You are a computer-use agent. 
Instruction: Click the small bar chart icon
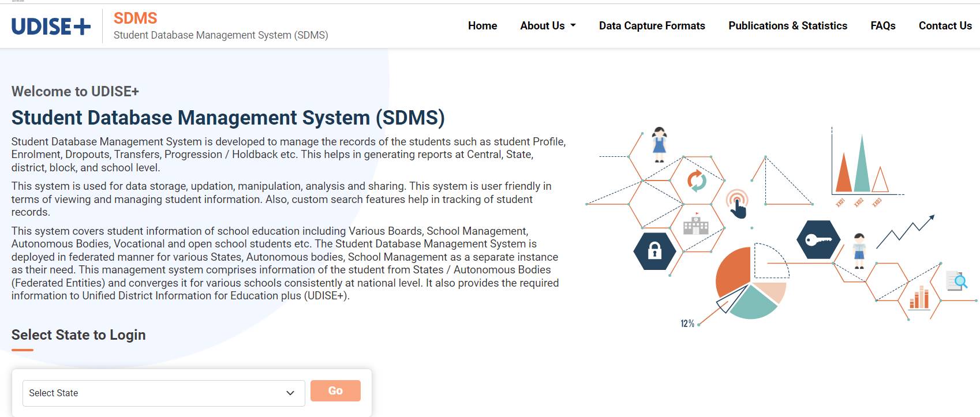[x=919, y=298]
